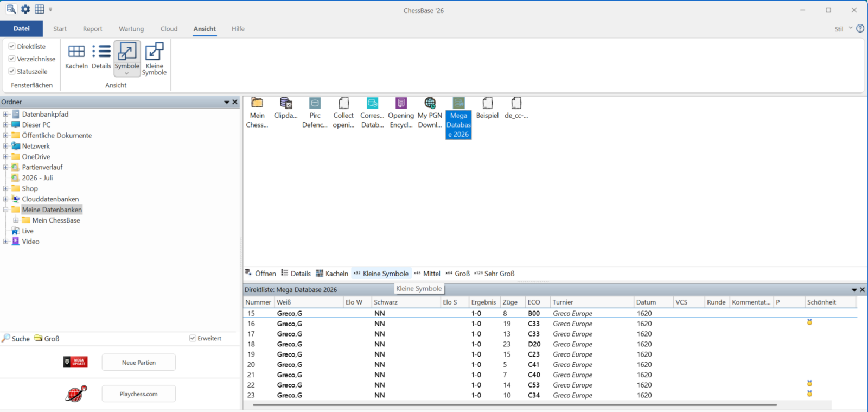Viewport: 868px width, 412px height.
Task: Open the settings gear in the title bar
Action: (x=25, y=9)
